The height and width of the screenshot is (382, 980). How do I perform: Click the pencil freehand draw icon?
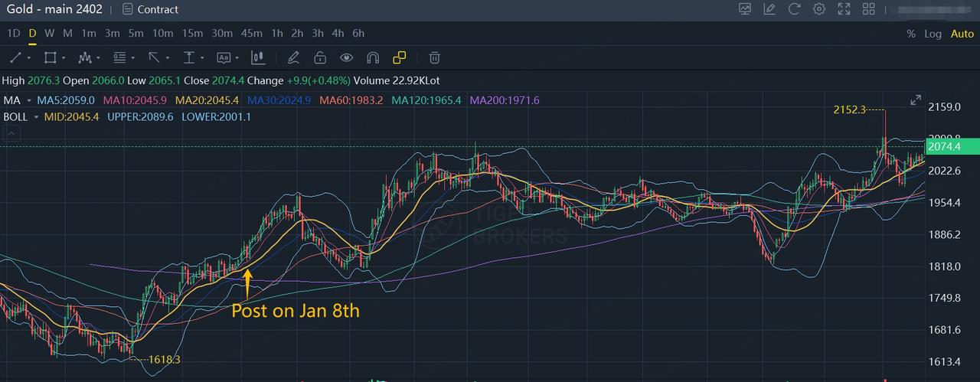(x=292, y=57)
